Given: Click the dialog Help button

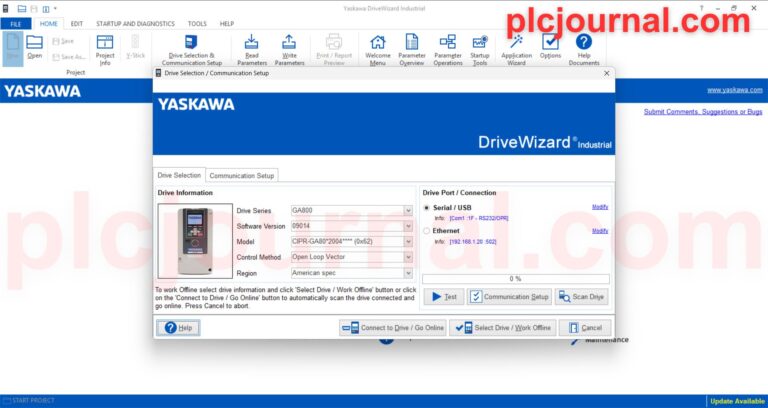Looking at the screenshot, I should pyautogui.click(x=178, y=328).
